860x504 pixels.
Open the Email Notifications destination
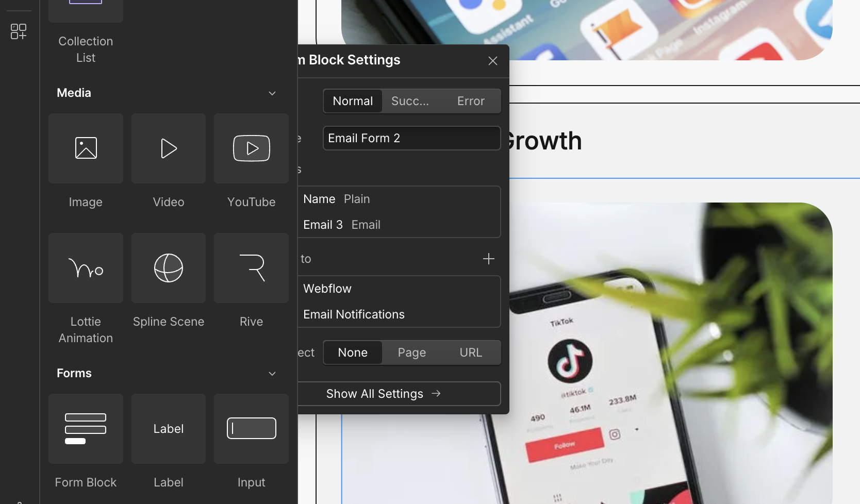tap(399, 314)
